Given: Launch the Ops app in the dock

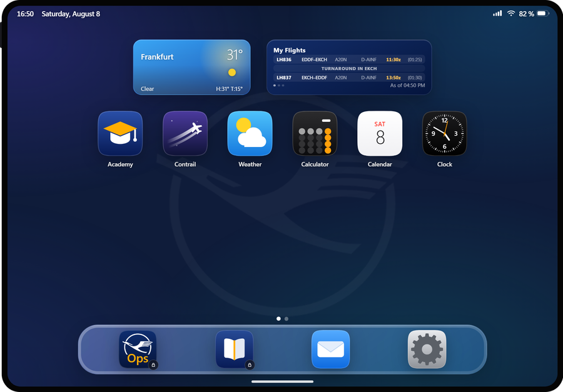Looking at the screenshot, I should pyautogui.click(x=138, y=349).
